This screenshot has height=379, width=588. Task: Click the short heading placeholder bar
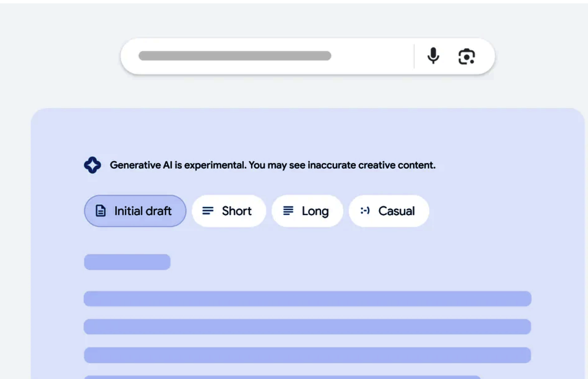pyautogui.click(x=127, y=262)
